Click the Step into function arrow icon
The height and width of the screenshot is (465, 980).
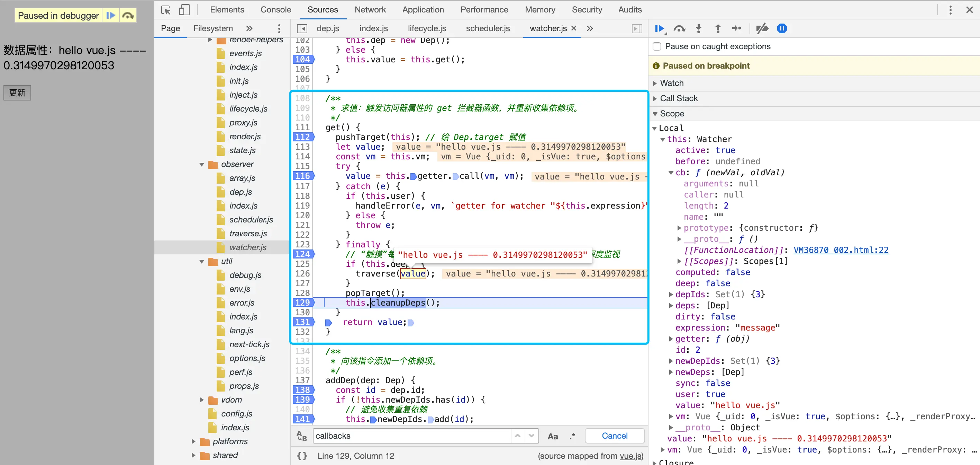tap(698, 28)
